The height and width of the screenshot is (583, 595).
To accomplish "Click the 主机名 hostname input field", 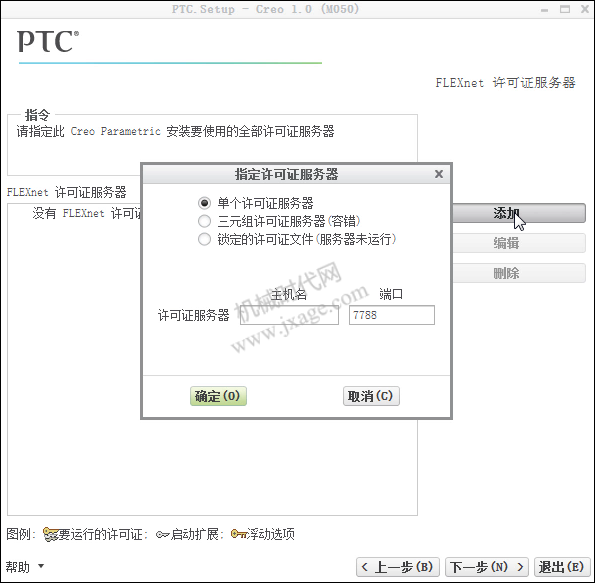I will tap(289, 315).
